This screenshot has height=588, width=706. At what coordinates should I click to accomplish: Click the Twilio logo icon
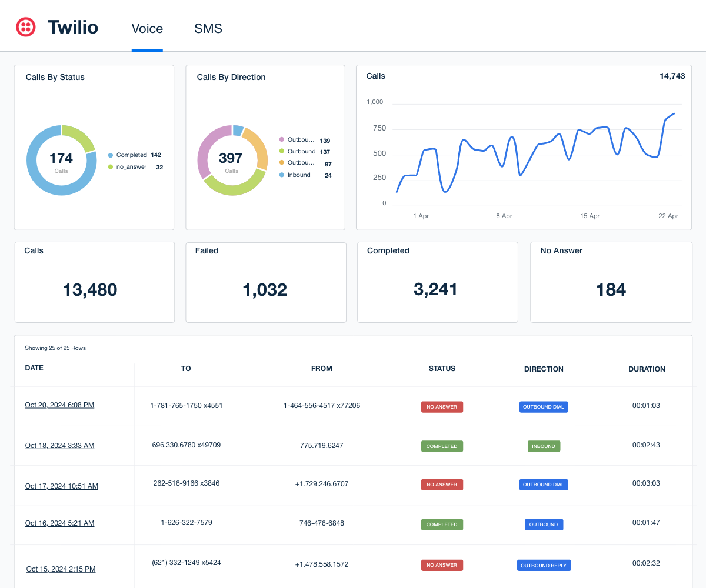click(x=26, y=26)
